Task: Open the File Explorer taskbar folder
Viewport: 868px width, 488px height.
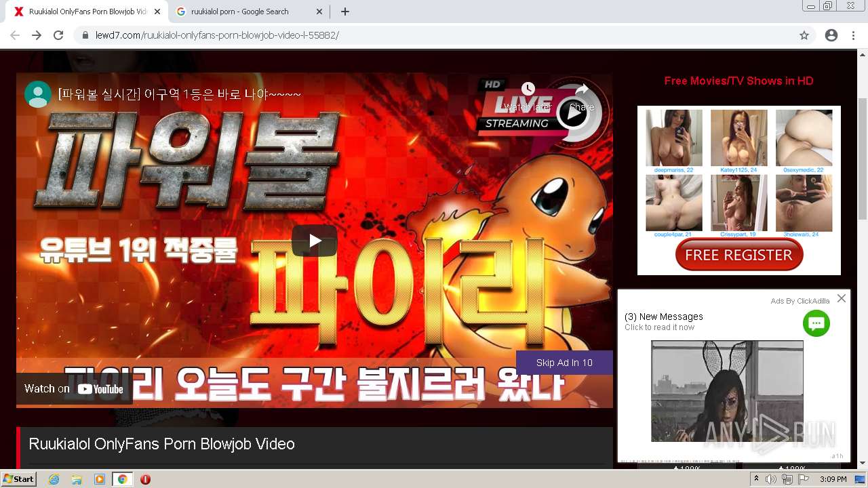Action: point(77,479)
